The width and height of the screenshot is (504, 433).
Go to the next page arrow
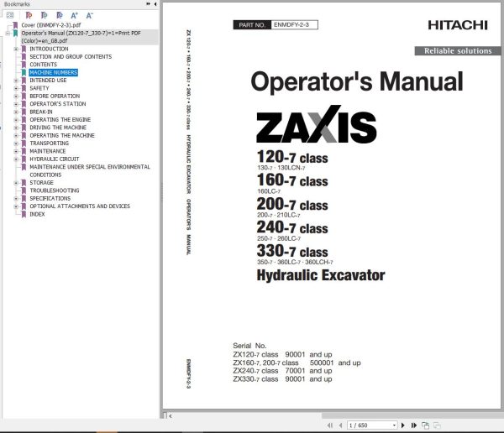403,425
